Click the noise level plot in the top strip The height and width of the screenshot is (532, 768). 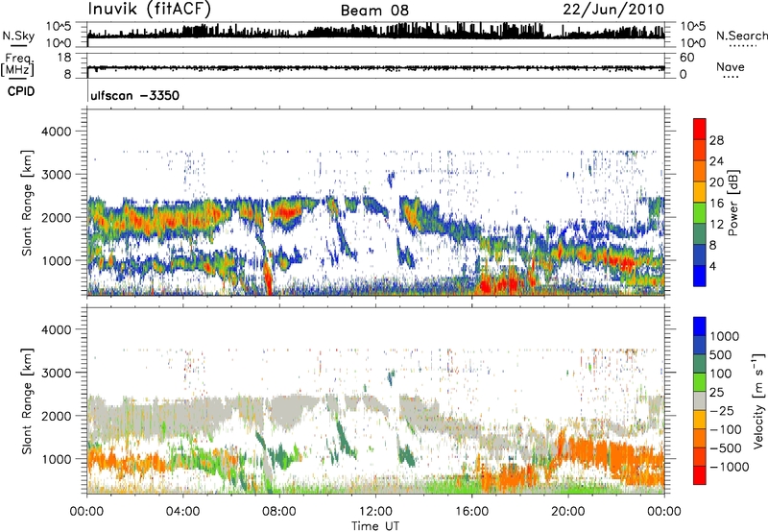[375, 33]
